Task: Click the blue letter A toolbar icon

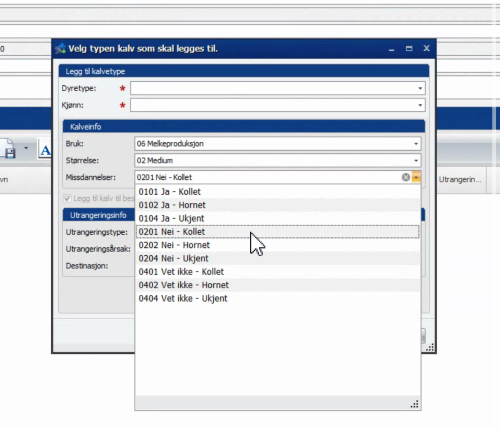Action: pyautogui.click(x=45, y=149)
